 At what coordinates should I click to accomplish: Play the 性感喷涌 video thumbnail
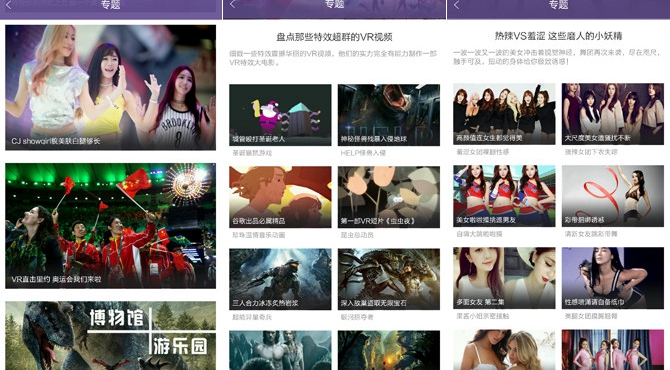(x=612, y=278)
